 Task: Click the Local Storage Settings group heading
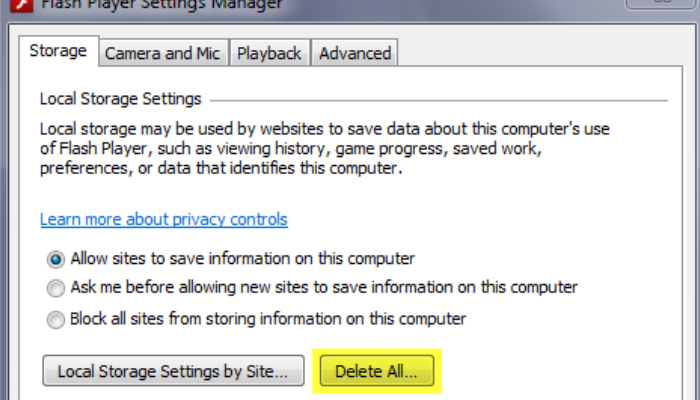pos(121,99)
